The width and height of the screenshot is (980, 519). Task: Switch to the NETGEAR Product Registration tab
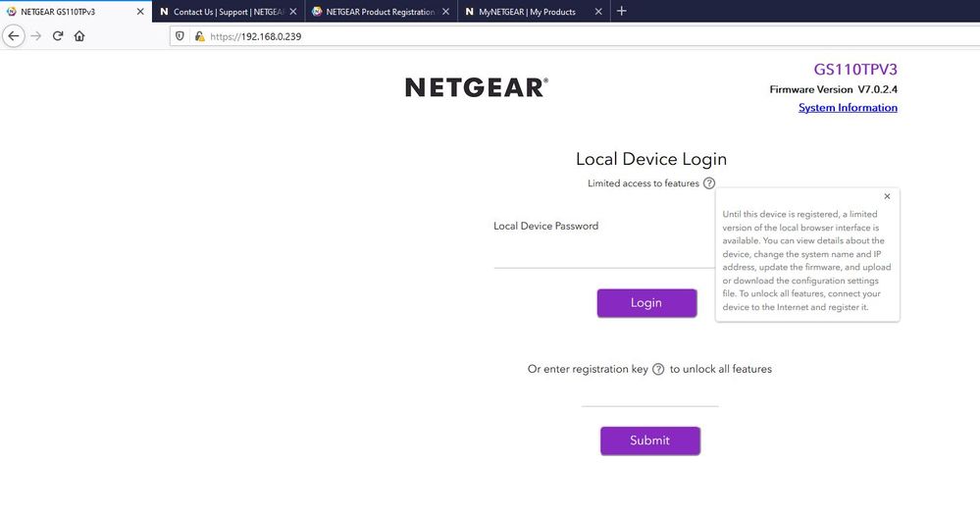click(382, 11)
